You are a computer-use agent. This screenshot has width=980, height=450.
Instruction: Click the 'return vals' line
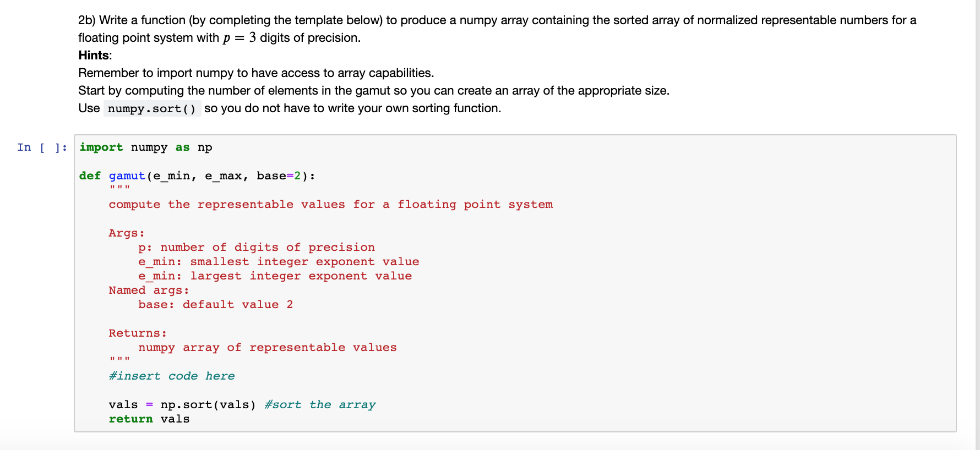pyautogui.click(x=149, y=419)
